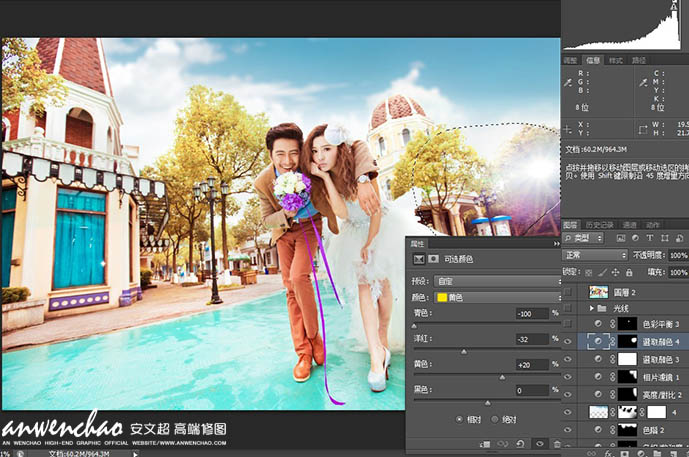Toggle adjustment visibility eye in Properties footer
This screenshot has width=689, height=457.
coord(539,444)
